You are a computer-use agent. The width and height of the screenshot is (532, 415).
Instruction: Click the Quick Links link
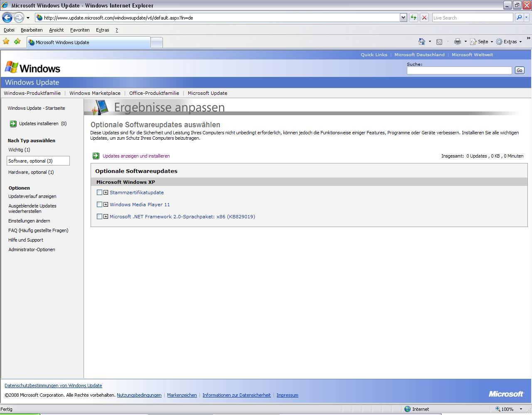374,54
